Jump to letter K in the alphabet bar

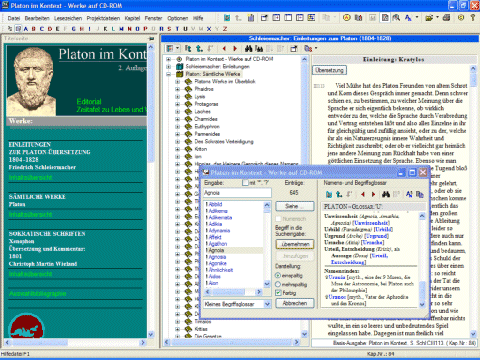coord(105,29)
